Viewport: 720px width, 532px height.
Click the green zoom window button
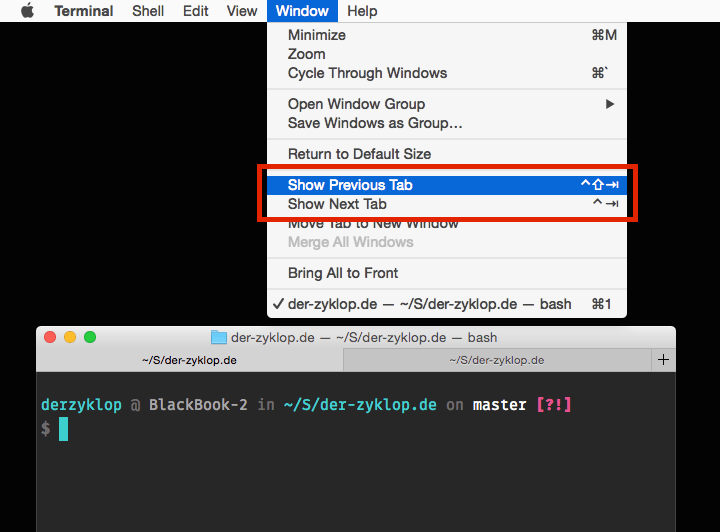click(90, 337)
